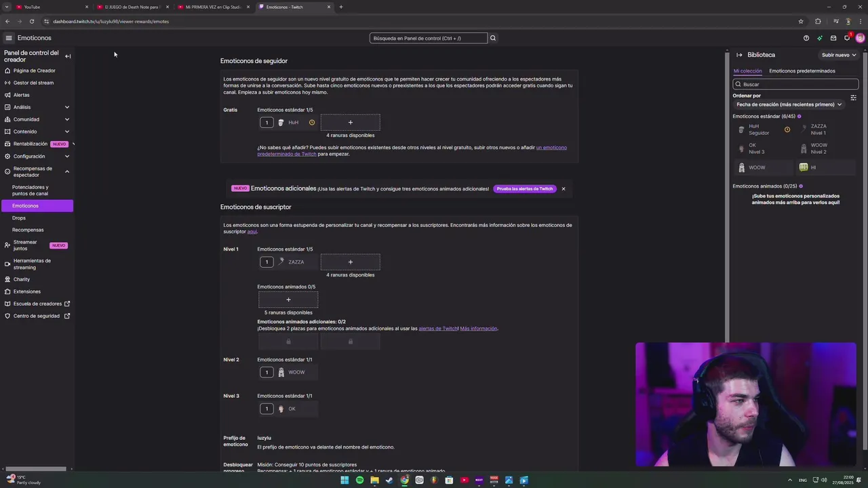Expand the Contenido section
The width and height of the screenshot is (868, 488).
(37, 131)
